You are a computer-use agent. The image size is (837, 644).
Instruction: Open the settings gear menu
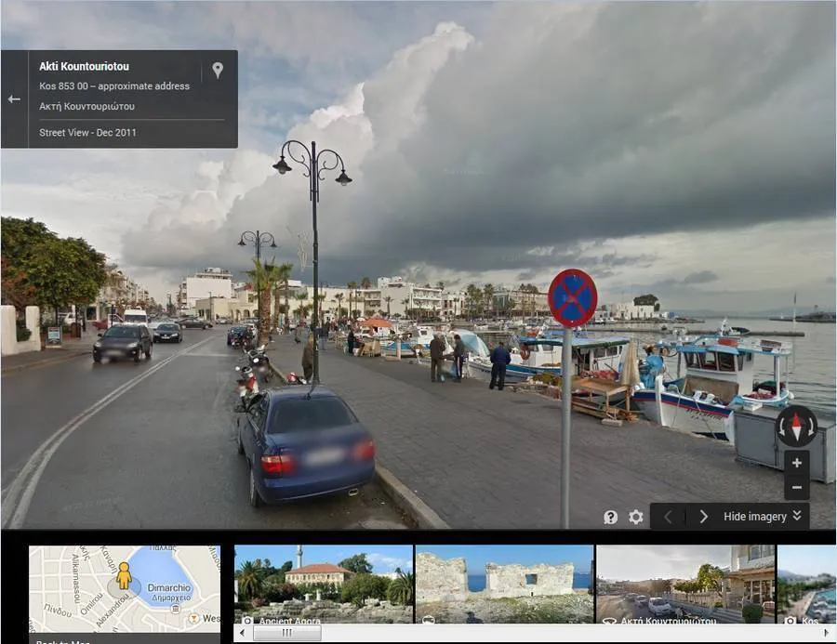coord(636,517)
